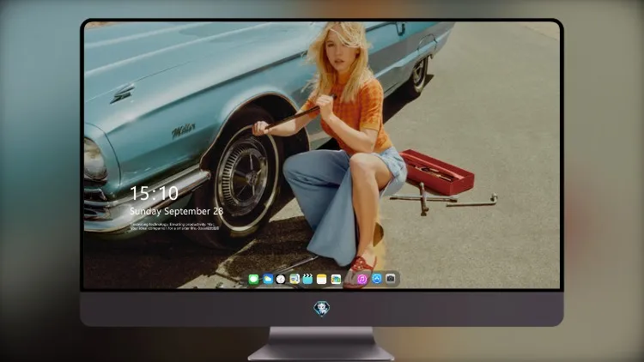The height and width of the screenshot is (362, 644).
Task: Open the blue App Store icon
Action: (x=377, y=279)
